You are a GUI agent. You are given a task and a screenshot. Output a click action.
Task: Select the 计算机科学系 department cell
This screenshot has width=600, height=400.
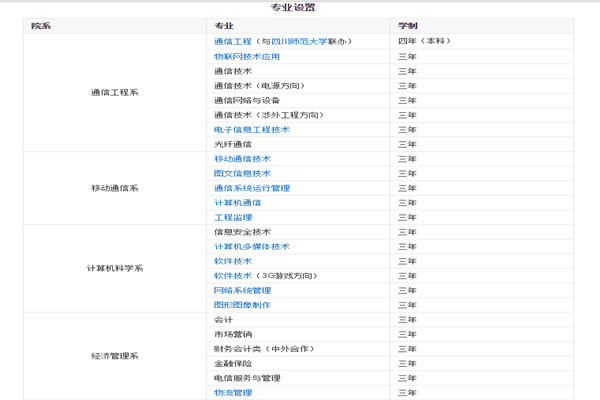(114, 268)
